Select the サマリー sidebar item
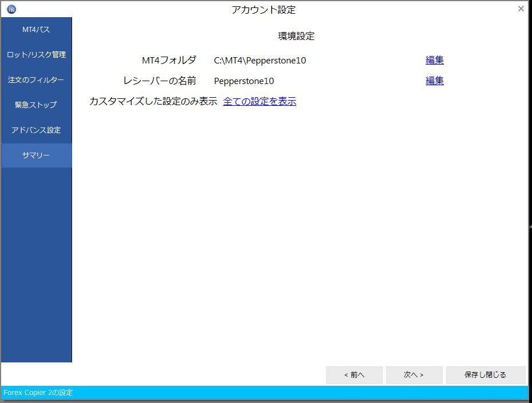Screen dimensions: 532x403 [x=36, y=155]
